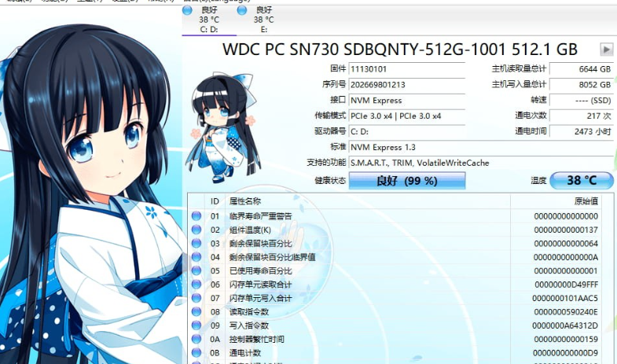Viewport: 617px width, 364px height.
Task: Click status orb for attribute 01
Action: tap(196, 215)
